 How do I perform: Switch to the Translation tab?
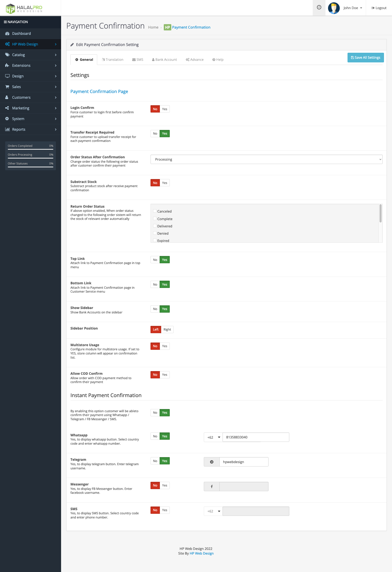coord(113,60)
